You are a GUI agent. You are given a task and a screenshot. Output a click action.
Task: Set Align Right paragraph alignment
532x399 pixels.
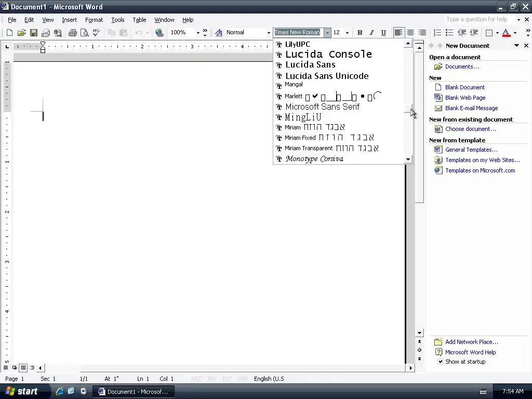(x=422, y=33)
